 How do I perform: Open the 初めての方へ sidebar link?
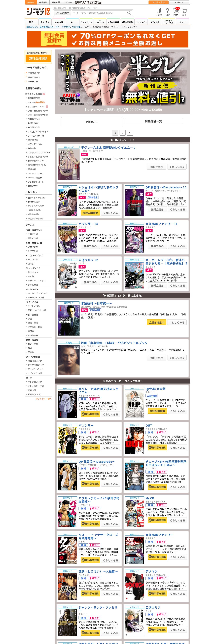[x=34, y=77]
